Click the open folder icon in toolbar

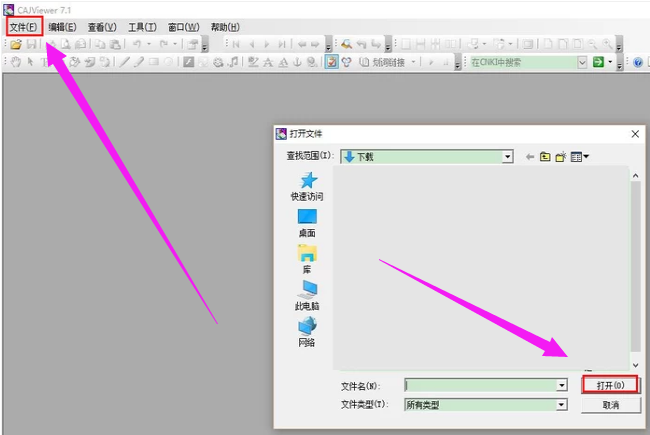(16, 45)
